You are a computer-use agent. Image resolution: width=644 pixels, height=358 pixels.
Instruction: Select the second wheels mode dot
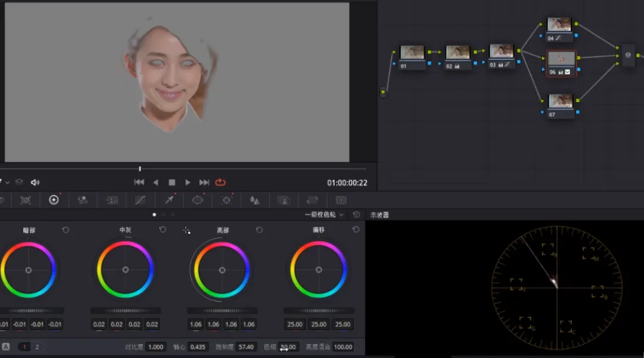(x=163, y=215)
